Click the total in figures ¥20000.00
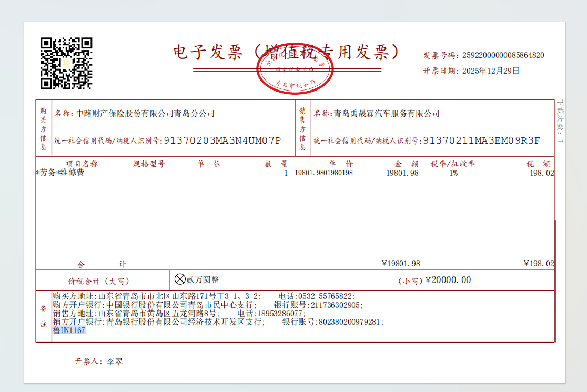 pos(448,280)
